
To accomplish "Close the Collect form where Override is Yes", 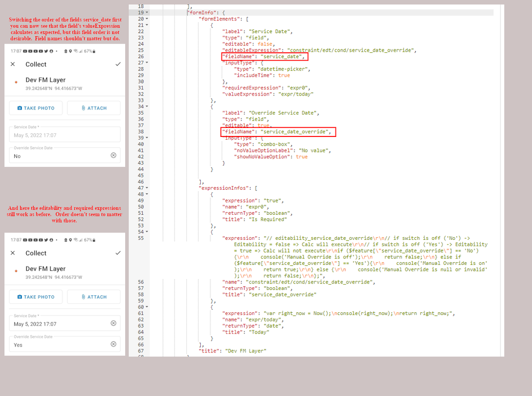I will pos(13,253).
